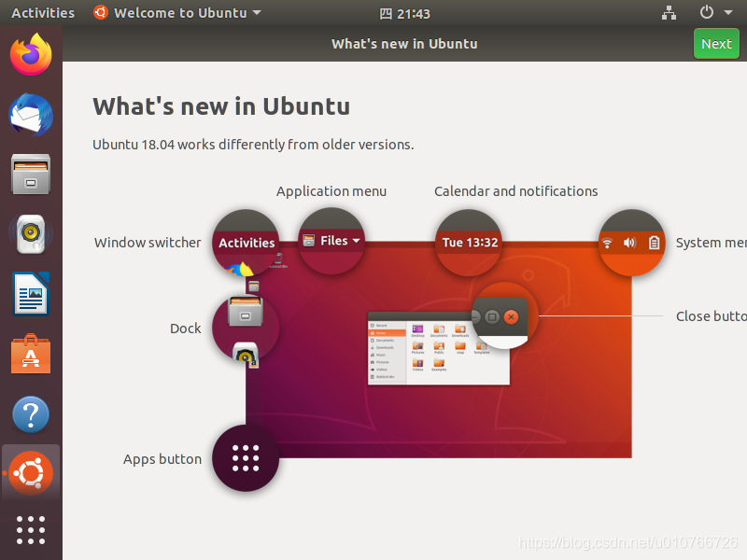Launch Rhythmbox music player from the dock

(x=31, y=234)
